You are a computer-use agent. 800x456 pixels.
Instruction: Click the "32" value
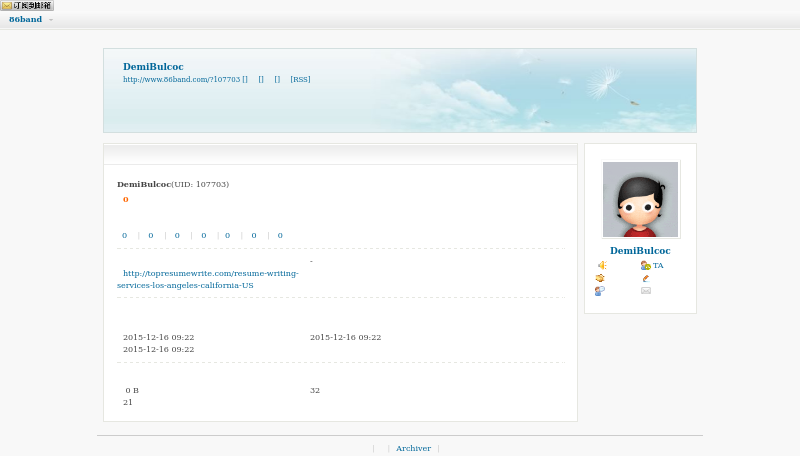[x=315, y=390]
